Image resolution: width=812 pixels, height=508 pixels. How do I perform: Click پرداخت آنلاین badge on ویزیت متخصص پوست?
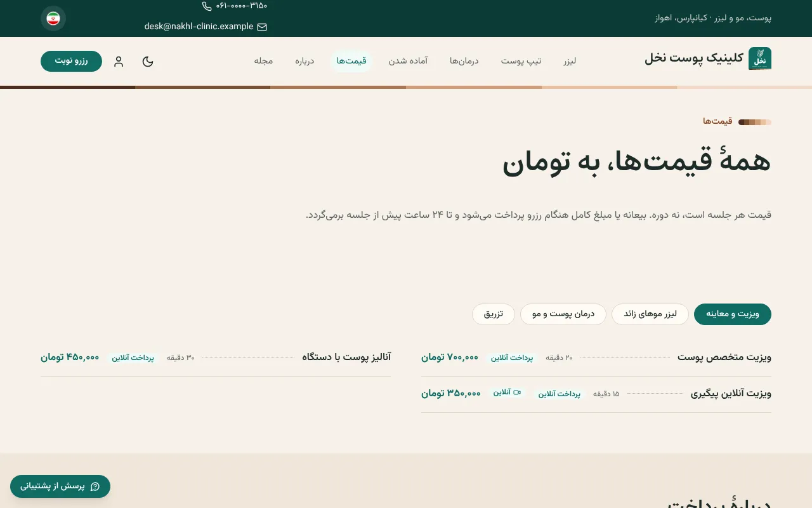(512, 358)
